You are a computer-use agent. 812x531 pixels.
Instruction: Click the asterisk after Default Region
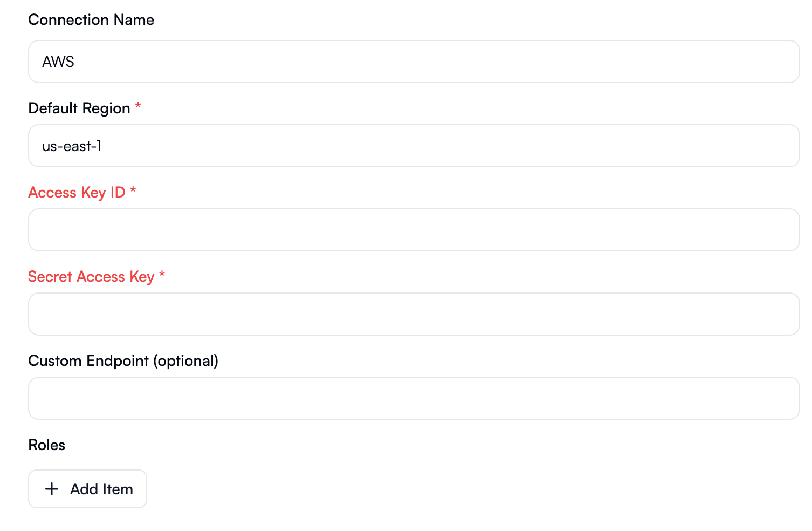pyautogui.click(x=138, y=108)
